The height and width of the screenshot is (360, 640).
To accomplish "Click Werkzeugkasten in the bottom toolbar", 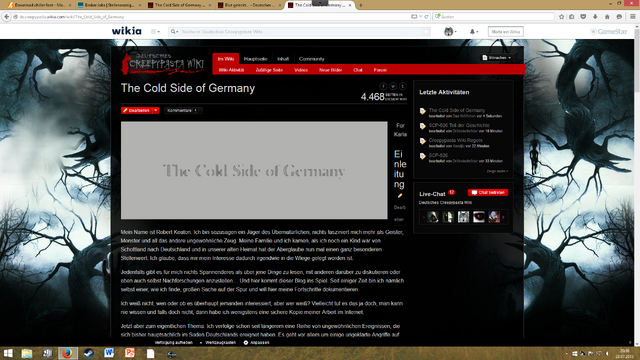I will point(220,342).
